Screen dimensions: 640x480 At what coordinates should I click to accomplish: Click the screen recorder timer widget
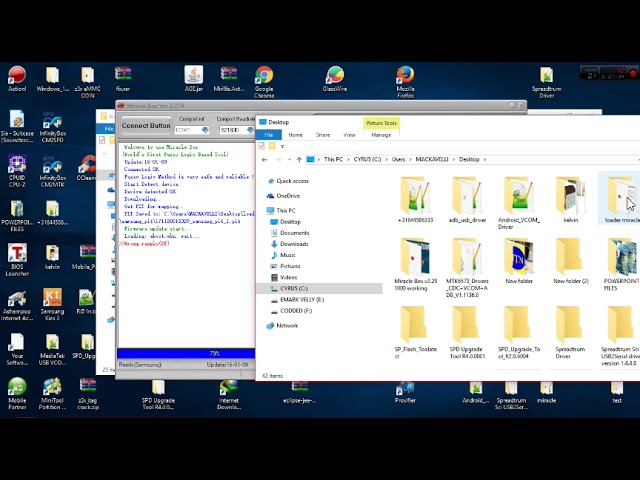[609, 73]
